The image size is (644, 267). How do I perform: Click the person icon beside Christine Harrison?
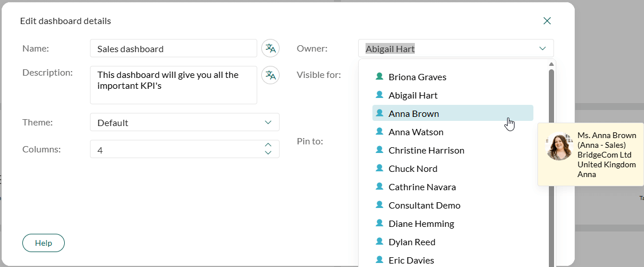tap(379, 150)
